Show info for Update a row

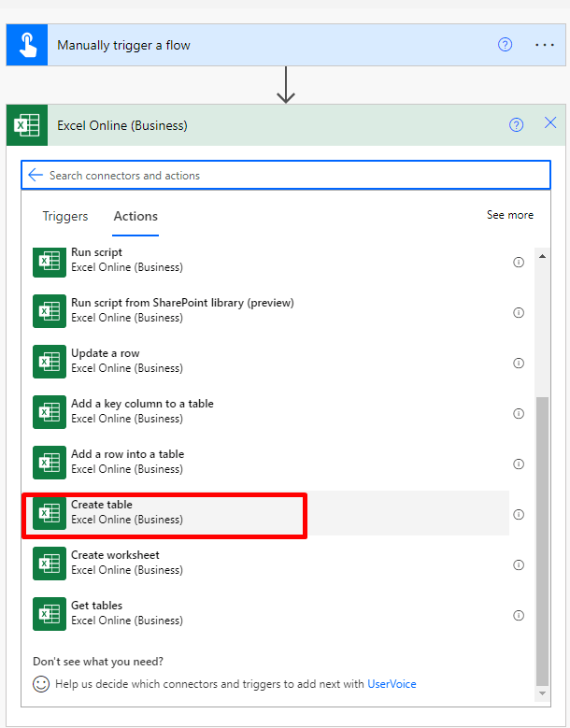point(519,364)
